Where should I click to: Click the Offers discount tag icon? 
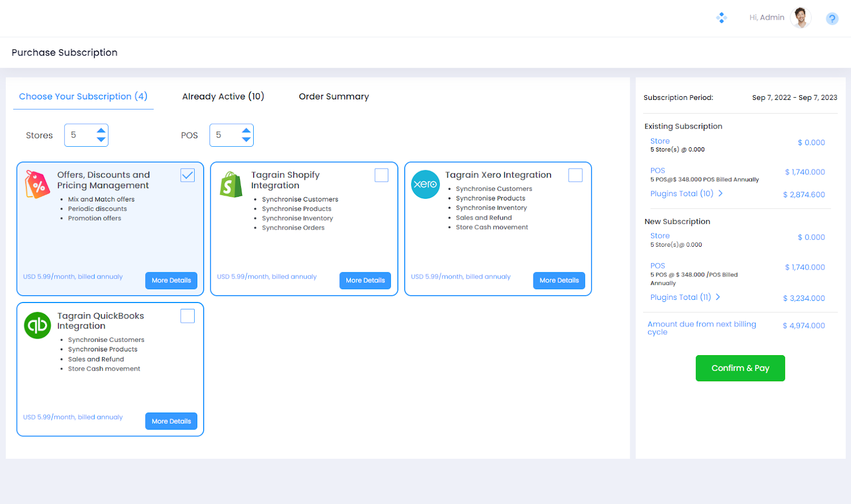pos(37,184)
